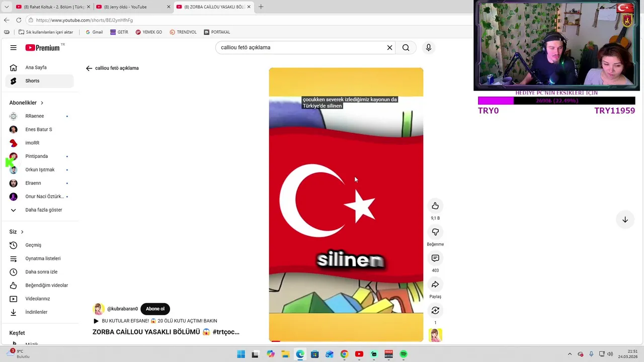Open the tab search dropdown
644x362 pixels.
pyautogui.click(x=7, y=7)
